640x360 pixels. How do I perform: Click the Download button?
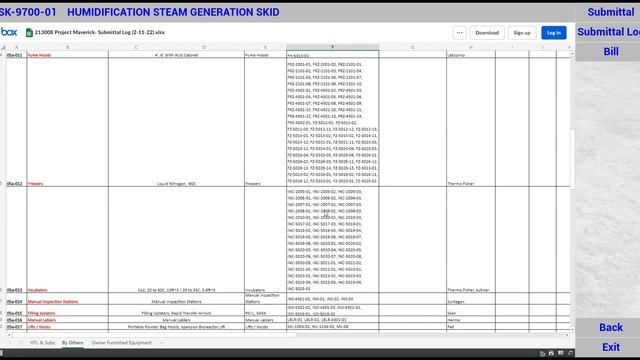(x=487, y=33)
